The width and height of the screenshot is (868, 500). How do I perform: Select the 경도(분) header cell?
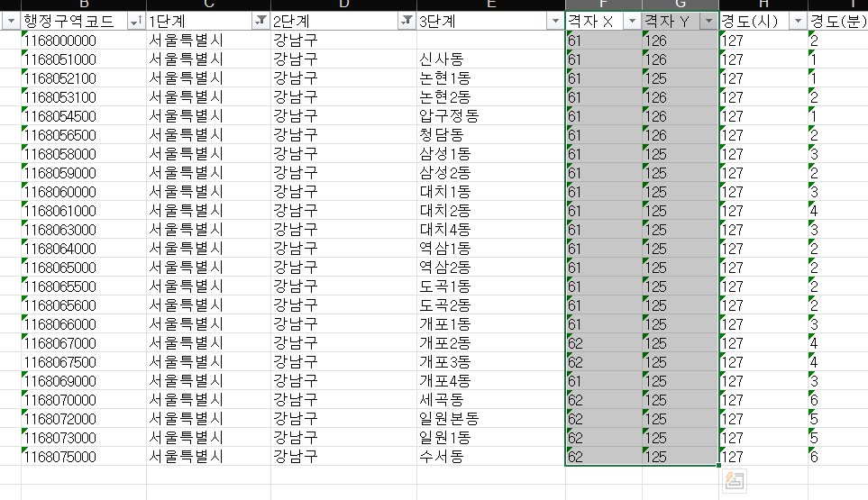[838, 21]
